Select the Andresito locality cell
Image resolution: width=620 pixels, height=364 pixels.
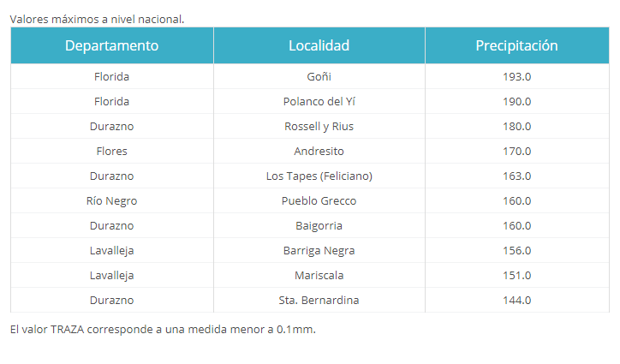coord(319,151)
